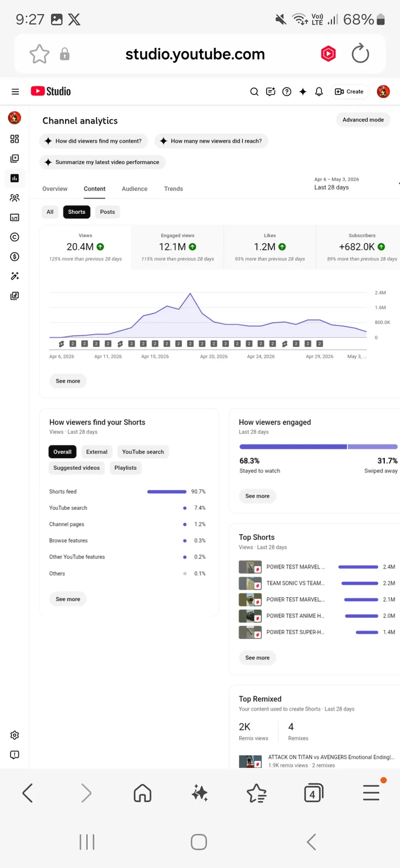
Task: Go to Dashboard in the sidebar
Action: [x=15, y=139]
